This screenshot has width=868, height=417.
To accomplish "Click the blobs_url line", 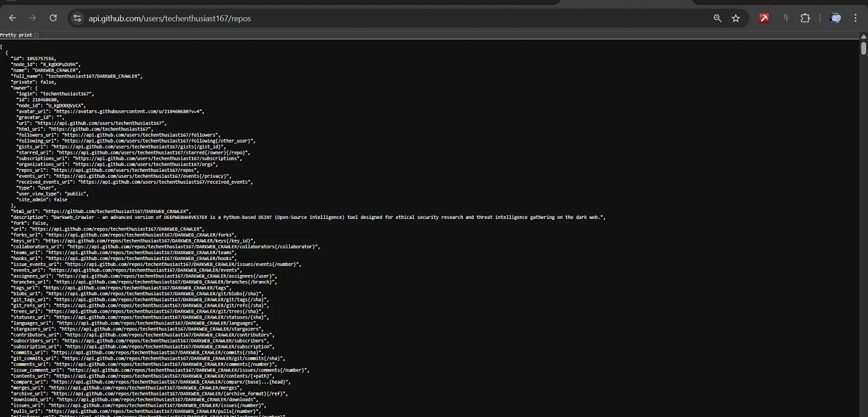I will pos(137,294).
